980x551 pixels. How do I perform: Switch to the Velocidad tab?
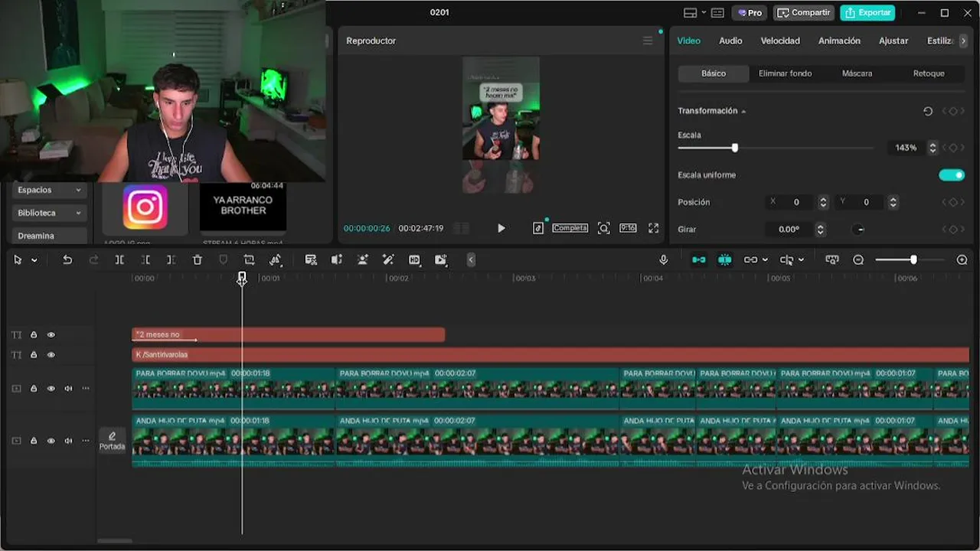coord(780,41)
